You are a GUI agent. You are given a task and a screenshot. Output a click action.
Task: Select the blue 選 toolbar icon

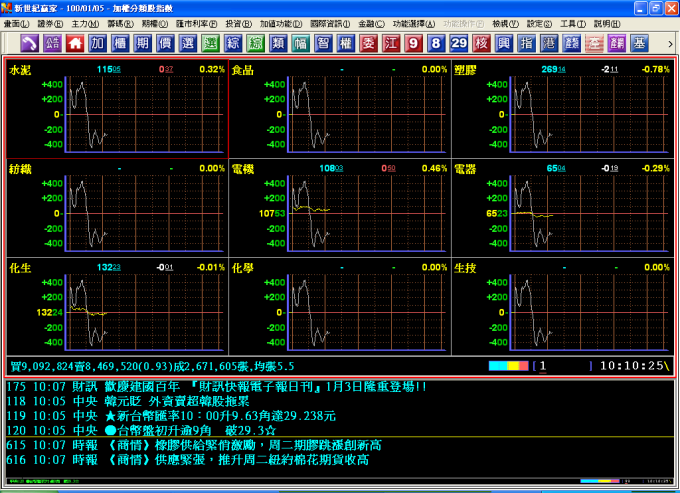(x=187, y=43)
